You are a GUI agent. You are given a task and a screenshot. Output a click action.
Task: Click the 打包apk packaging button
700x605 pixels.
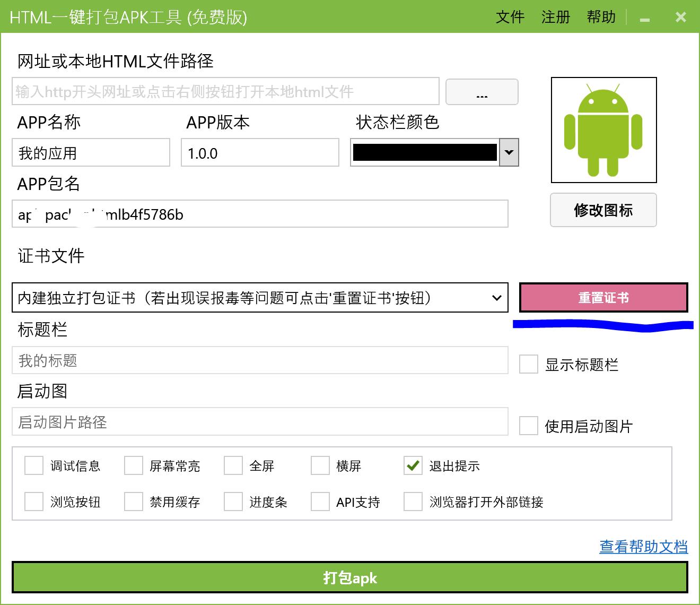coord(350,578)
